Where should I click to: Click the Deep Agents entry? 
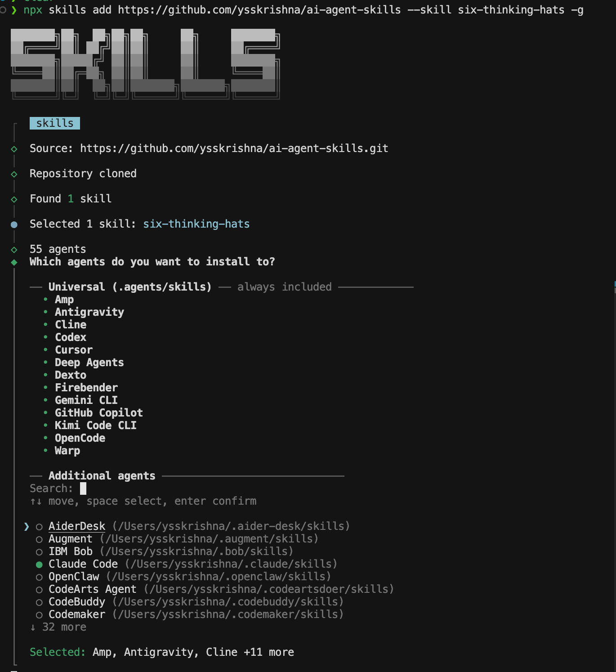pyautogui.click(x=89, y=363)
